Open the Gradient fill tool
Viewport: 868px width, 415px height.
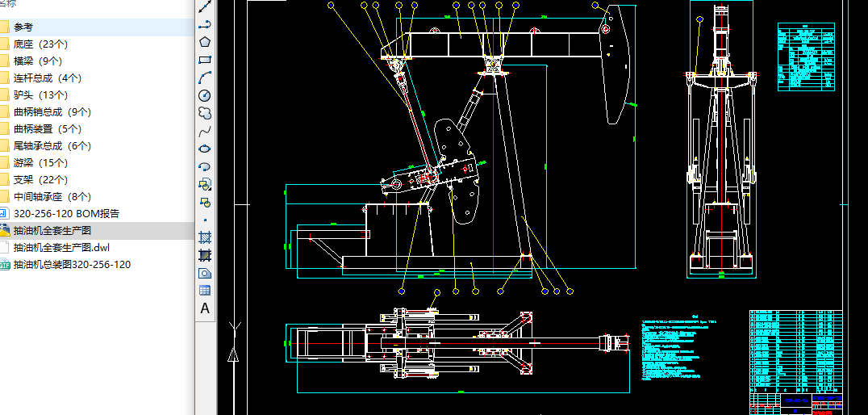point(205,255)
